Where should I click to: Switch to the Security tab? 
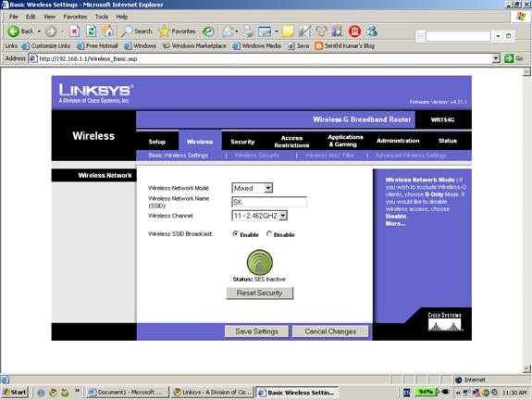coord(242,142)
